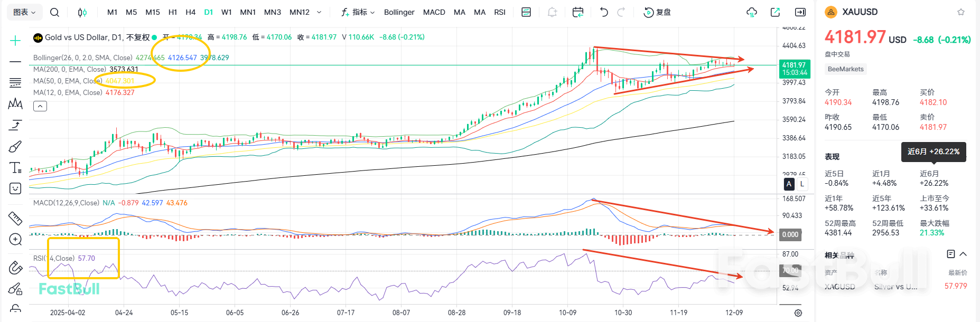Toggle logarithmic scale L button
The image size is (980, 322).
pyautogui.click(x=802, y=184)
